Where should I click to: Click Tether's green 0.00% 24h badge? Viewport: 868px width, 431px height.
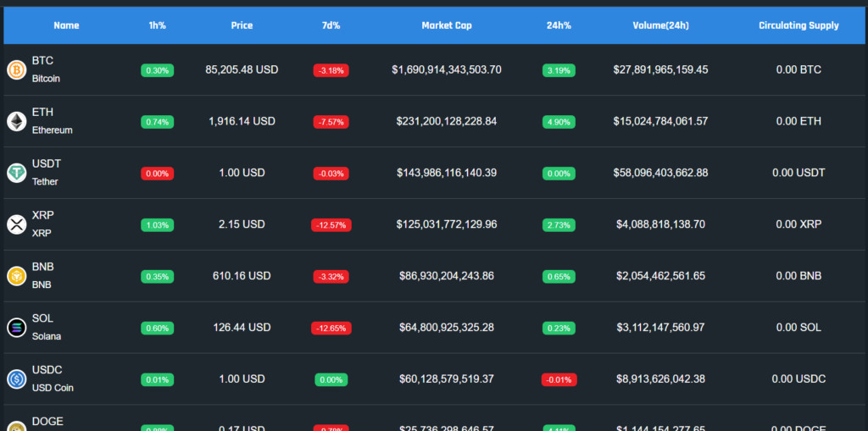coord(559,174)
